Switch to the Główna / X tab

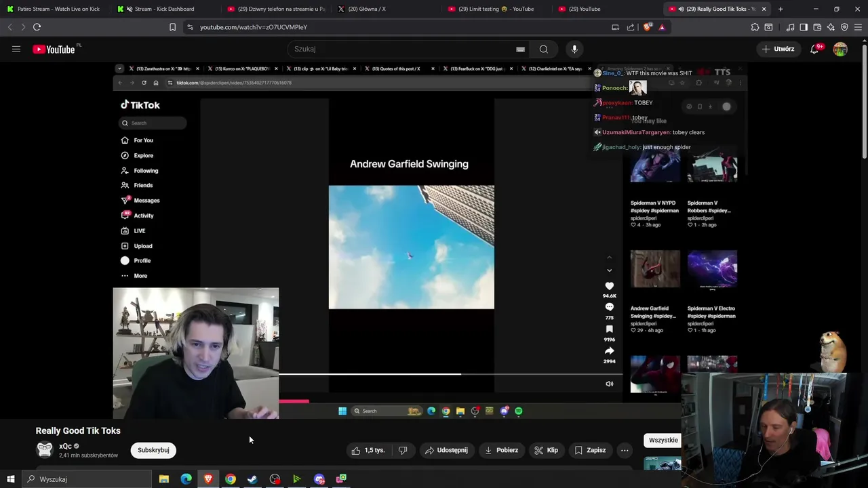click(387, 9)
